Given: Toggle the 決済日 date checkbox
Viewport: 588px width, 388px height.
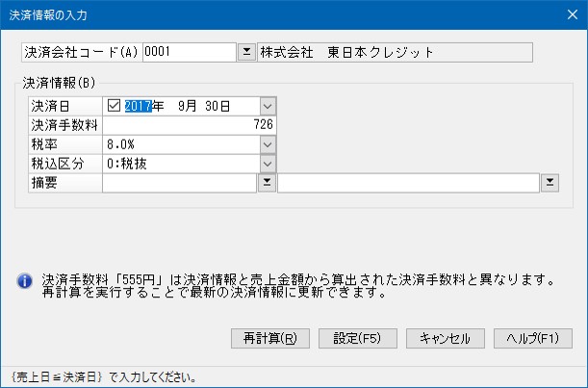Looking at the screenshot, I should click(x=115, y=106).
